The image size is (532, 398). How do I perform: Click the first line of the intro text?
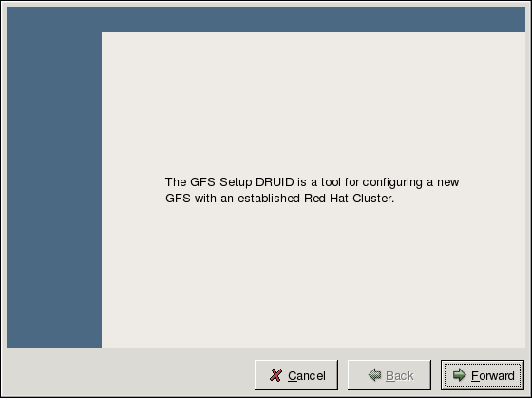pos(313,182)
